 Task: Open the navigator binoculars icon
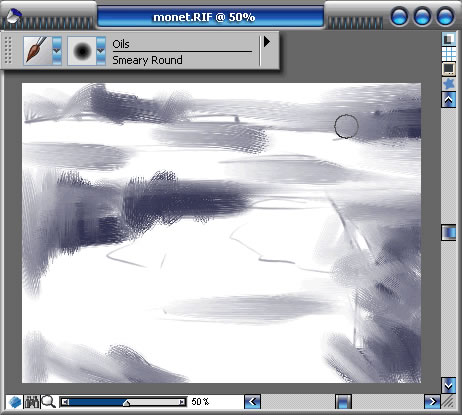32,402
